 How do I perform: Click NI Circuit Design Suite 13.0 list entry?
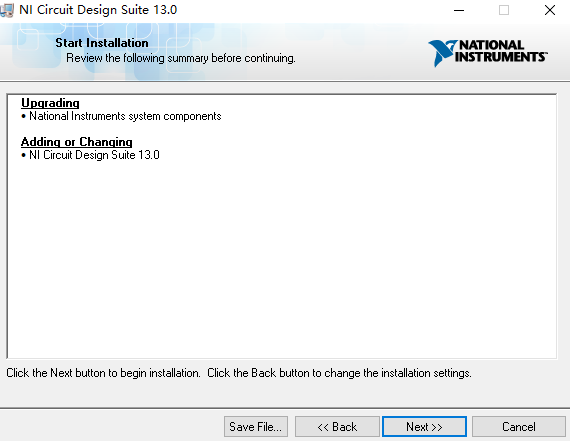pos(94,155)
